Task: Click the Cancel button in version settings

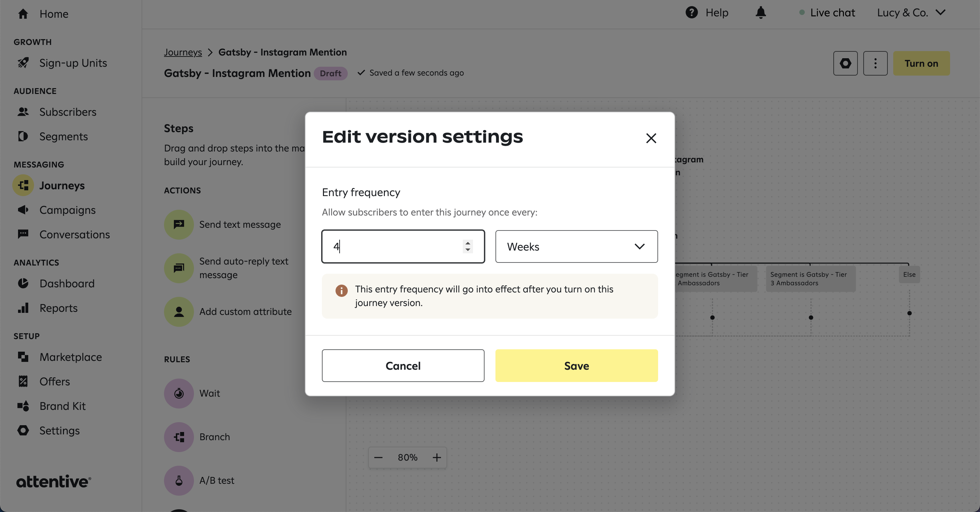Action: (403, 366)
